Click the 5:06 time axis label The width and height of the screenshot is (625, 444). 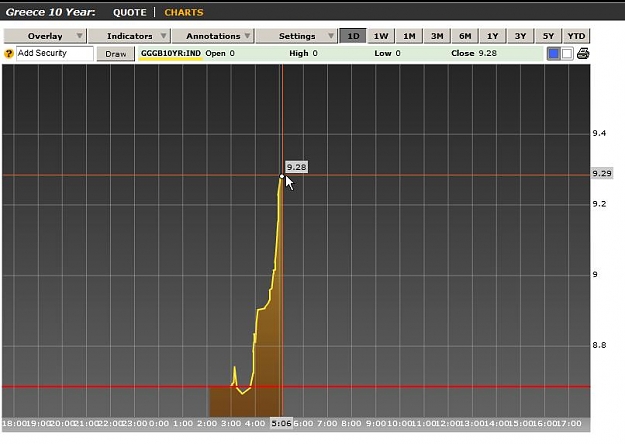tap(281, 423)
